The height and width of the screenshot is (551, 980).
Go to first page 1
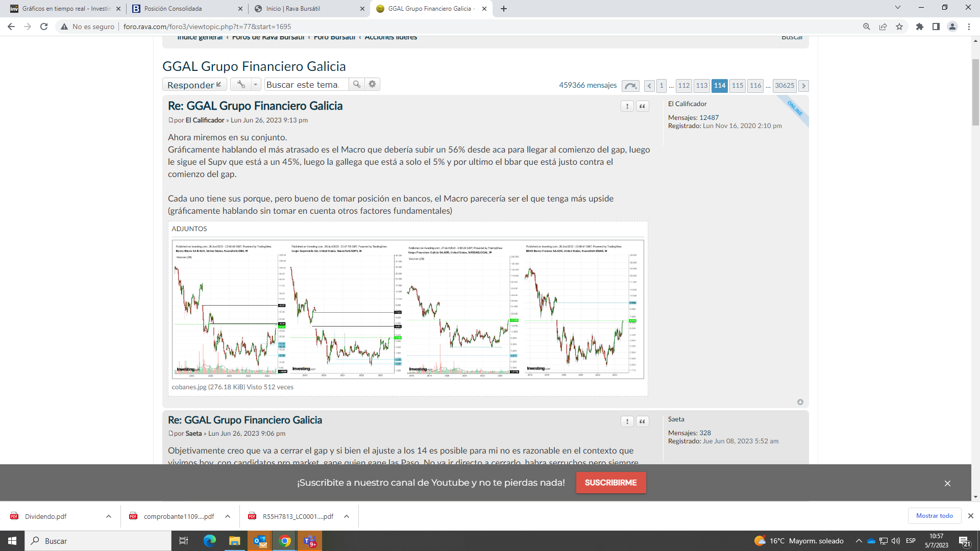[661, 86]
